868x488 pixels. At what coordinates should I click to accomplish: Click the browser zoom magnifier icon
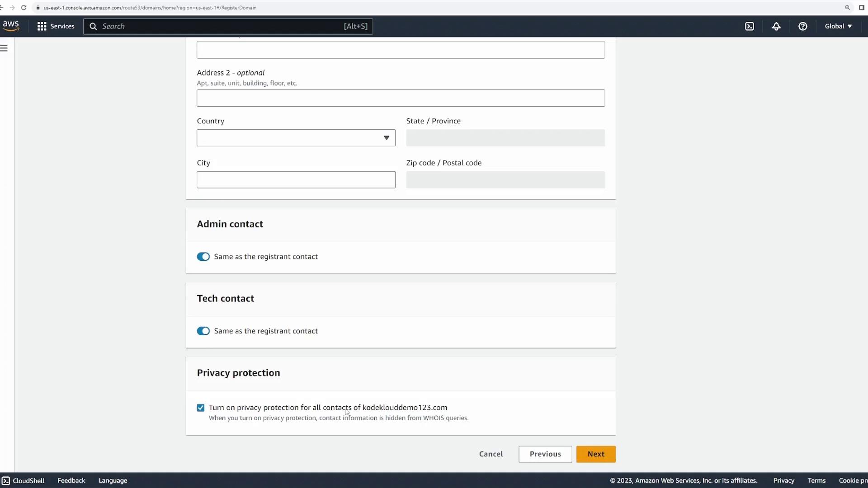pos(847,8)
